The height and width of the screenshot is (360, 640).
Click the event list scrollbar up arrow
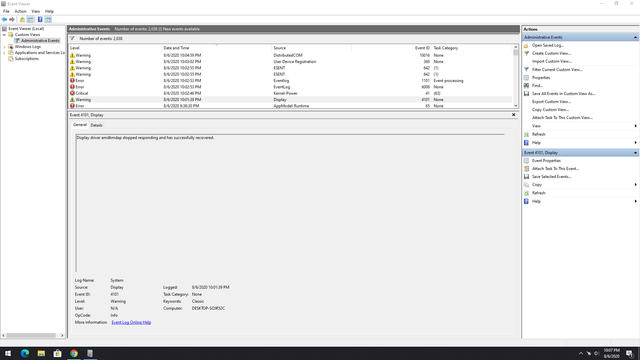(516, 47)
